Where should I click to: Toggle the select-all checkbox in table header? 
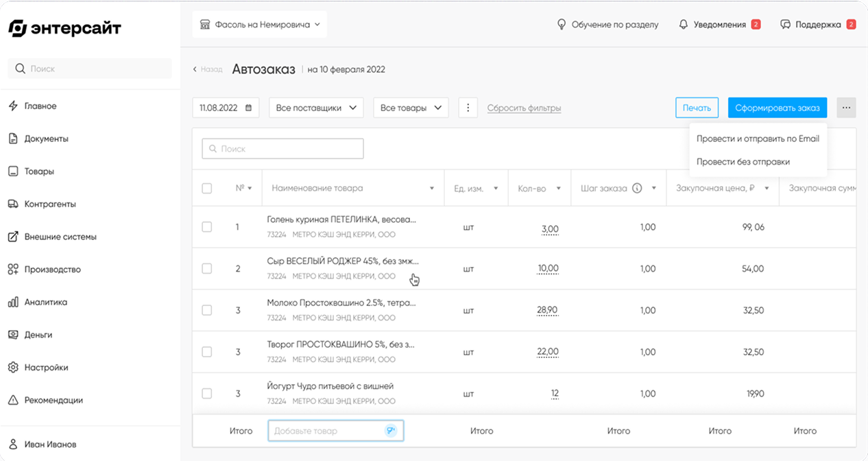[207, 188]
